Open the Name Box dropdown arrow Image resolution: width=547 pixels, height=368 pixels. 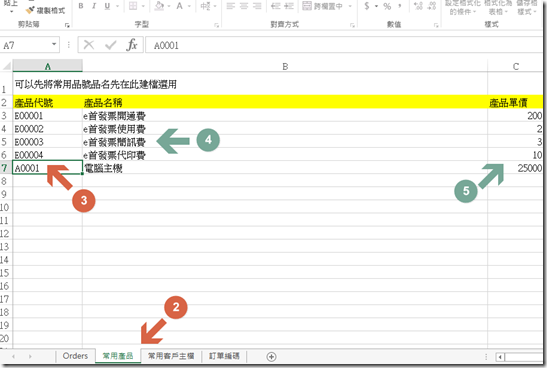click(x=54, y=45)
